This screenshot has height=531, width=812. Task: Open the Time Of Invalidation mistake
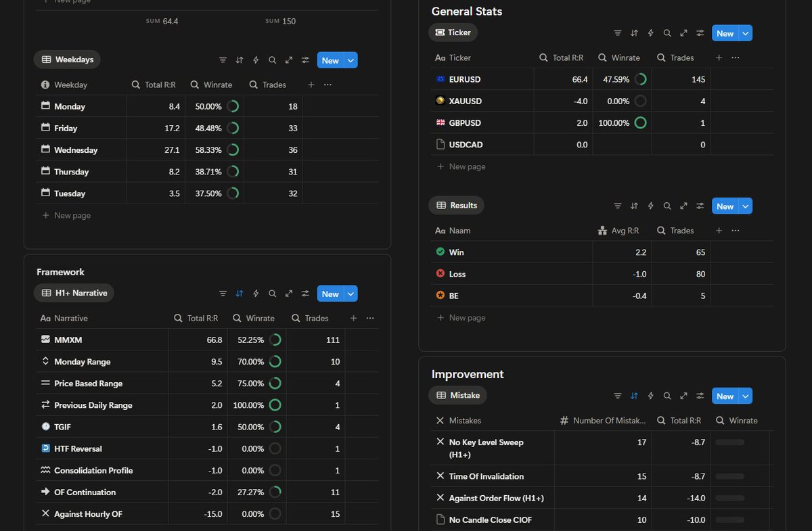point(487,476)
